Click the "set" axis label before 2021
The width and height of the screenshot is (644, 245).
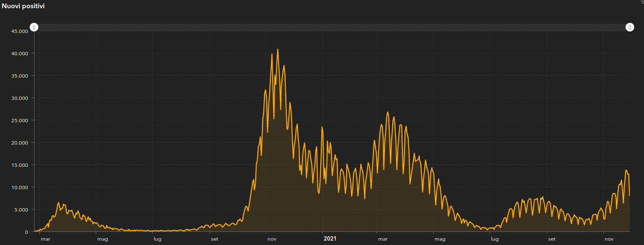[214, 239]
